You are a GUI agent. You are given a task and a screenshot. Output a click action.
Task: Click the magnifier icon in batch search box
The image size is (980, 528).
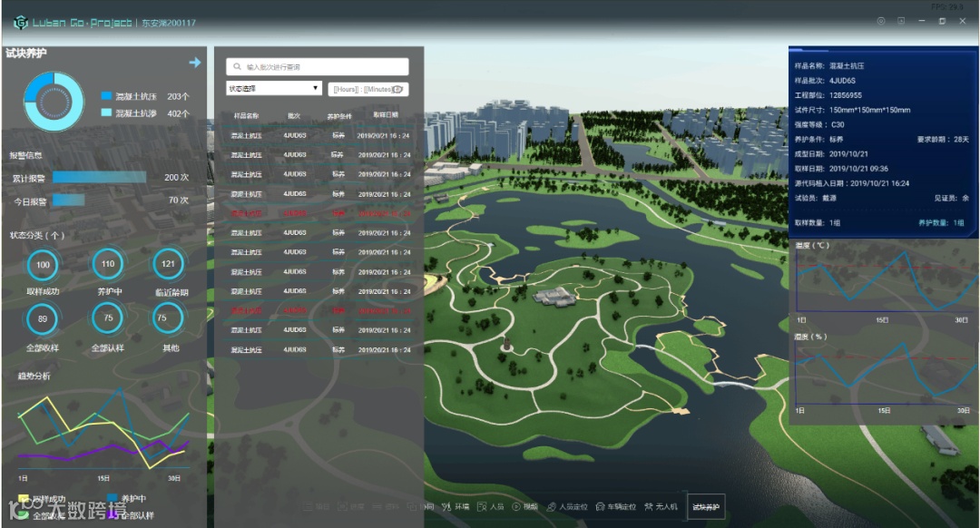click(x=238, y=66)
